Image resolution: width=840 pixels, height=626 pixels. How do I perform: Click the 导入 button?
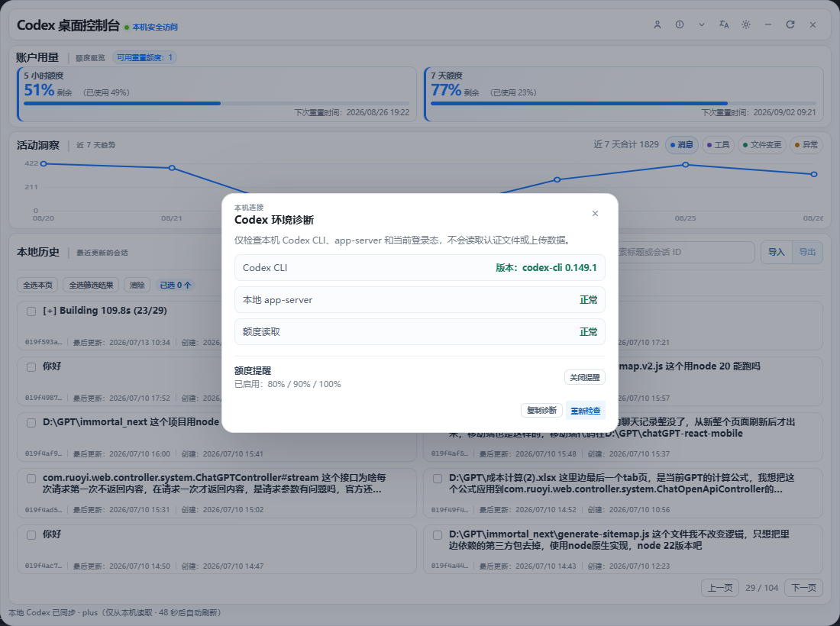click(777, 252)
